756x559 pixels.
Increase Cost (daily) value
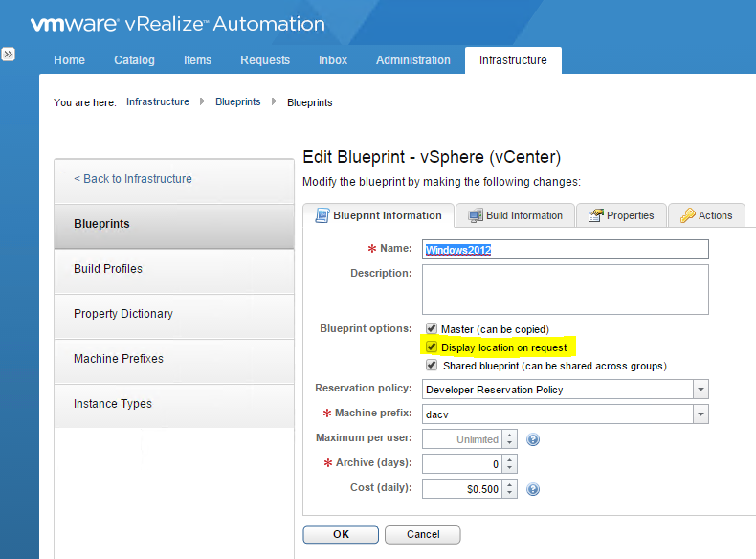point(510,484)
